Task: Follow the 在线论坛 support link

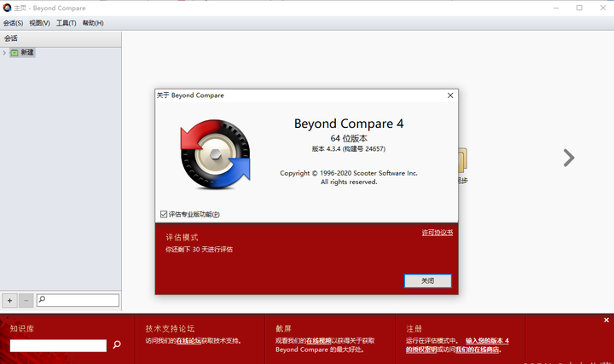Action: click(188, 340)
